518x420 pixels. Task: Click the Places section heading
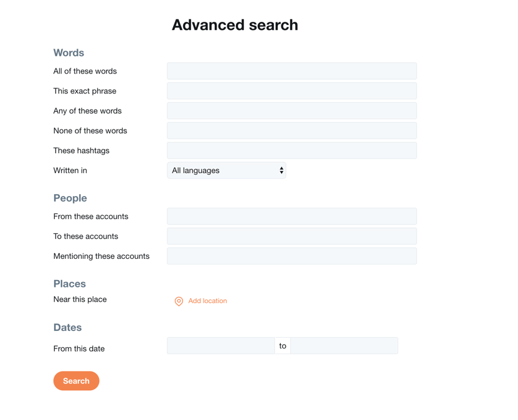[x=69, y=284]
